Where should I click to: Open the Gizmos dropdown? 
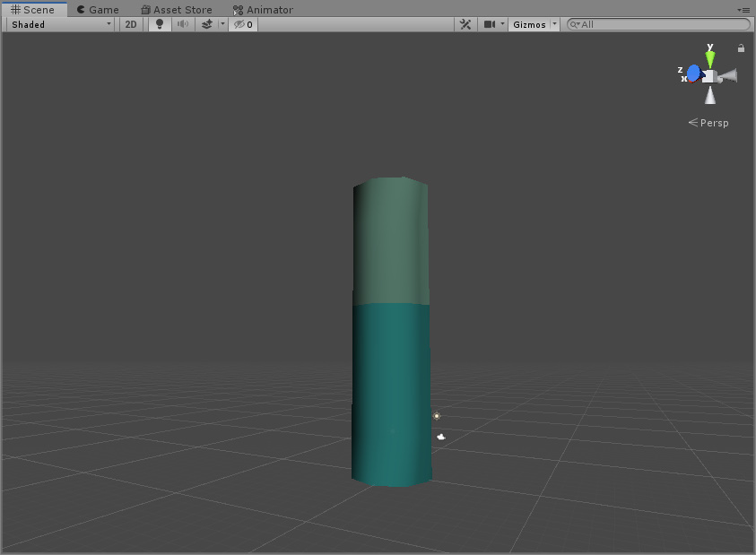553,24
